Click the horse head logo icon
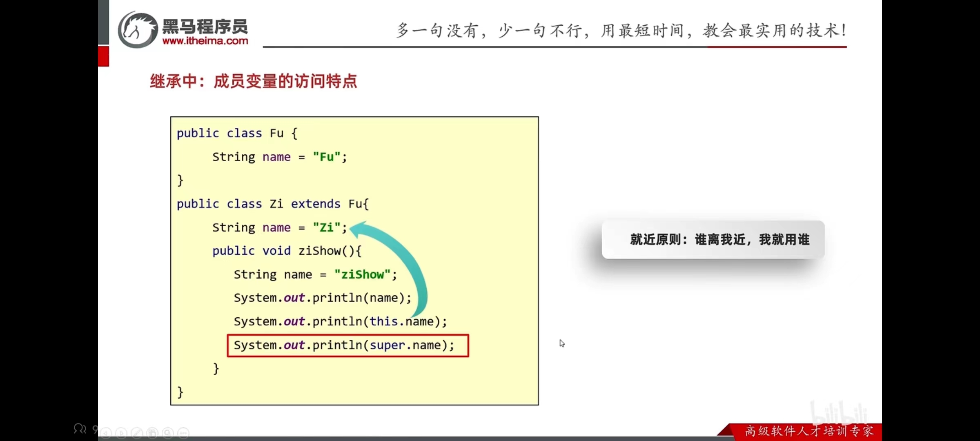Image resolution: width=980 pixels, height=441 pixels. (x=138, y=30)
